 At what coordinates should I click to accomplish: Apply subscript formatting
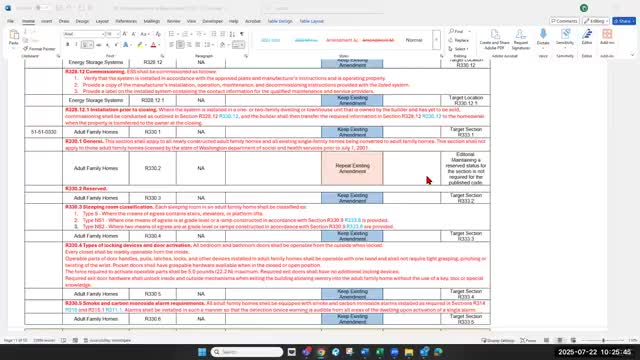click(x=107, y=45)
